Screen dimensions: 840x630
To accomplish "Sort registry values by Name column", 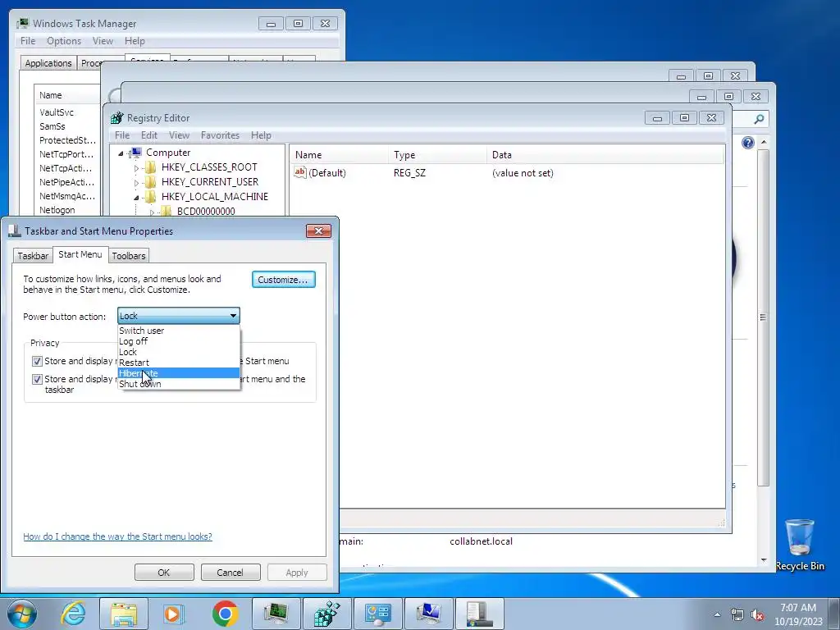I will tap(339, 155).
